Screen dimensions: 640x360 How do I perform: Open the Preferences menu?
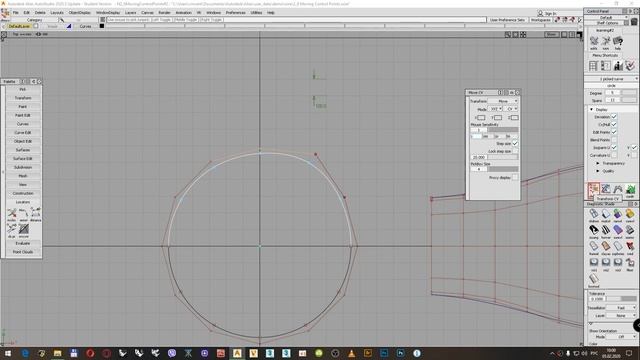[x=236, y=13]
